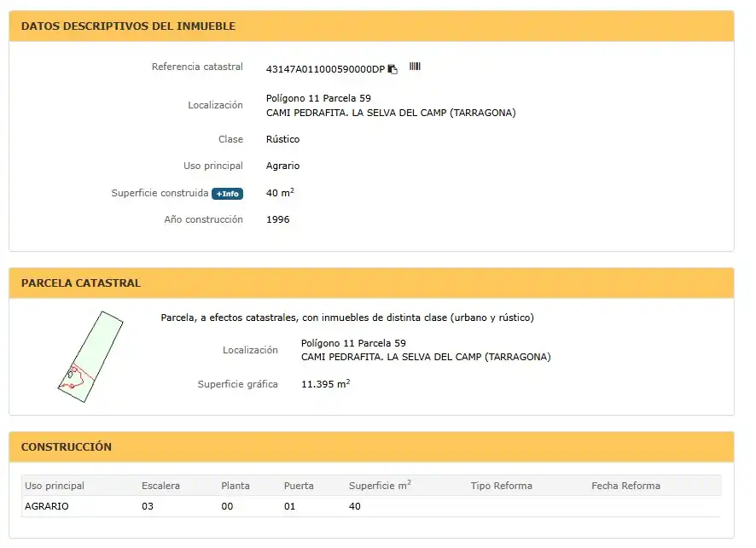Click the reference number 43147A011000590000DP
This screenshot has width=756, height=548.
(x=325, y=69)
